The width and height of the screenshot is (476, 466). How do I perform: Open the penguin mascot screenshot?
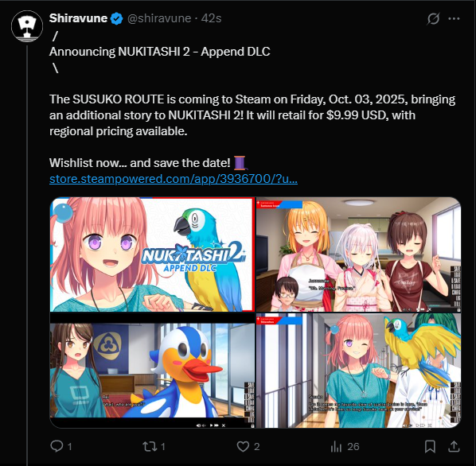click(x=152, y=371)
